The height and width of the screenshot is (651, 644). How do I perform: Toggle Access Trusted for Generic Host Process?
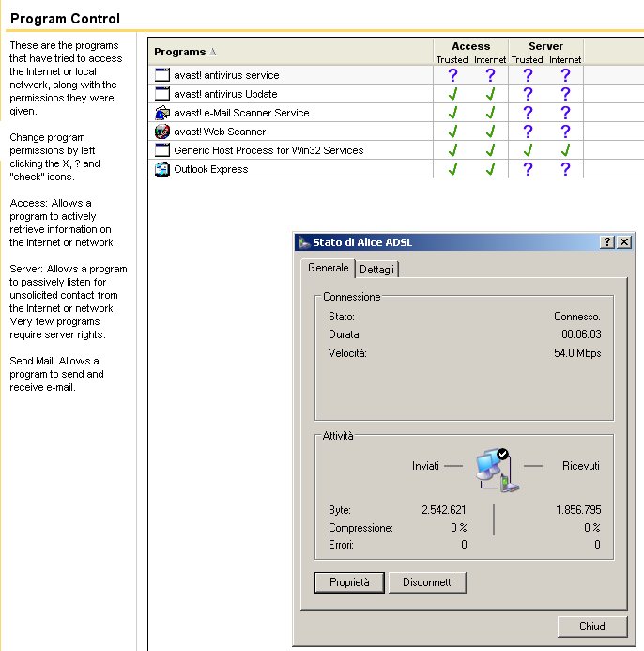[452, 150]
